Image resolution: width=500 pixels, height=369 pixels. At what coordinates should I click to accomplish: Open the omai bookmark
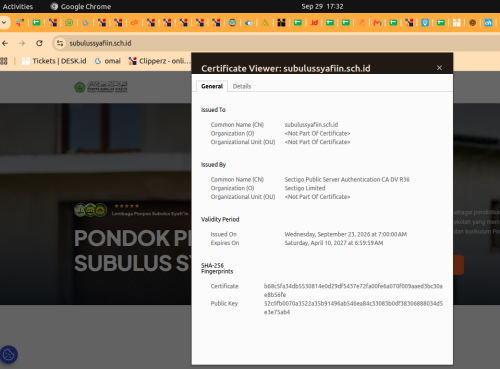coord(108,61)
